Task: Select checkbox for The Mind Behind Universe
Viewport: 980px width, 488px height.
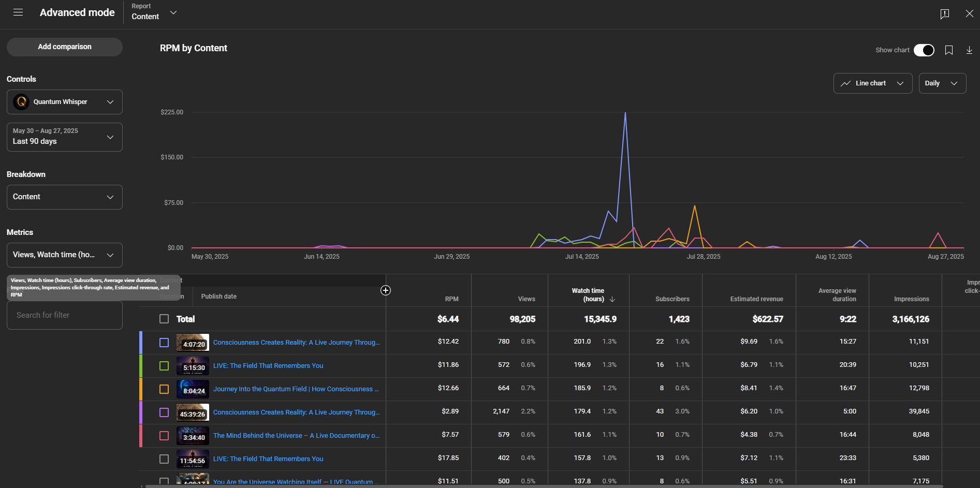Action: coord(164,436)
